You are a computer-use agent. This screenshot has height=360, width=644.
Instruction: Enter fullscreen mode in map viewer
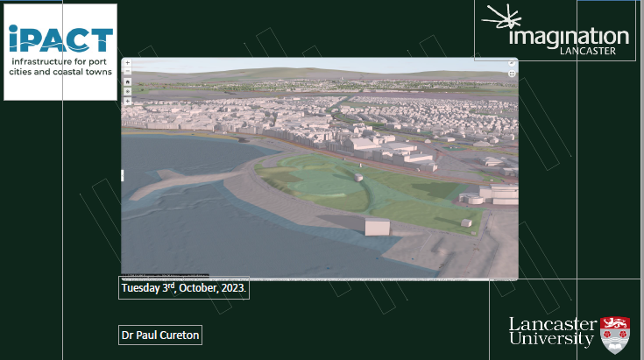tap(511, 74)
